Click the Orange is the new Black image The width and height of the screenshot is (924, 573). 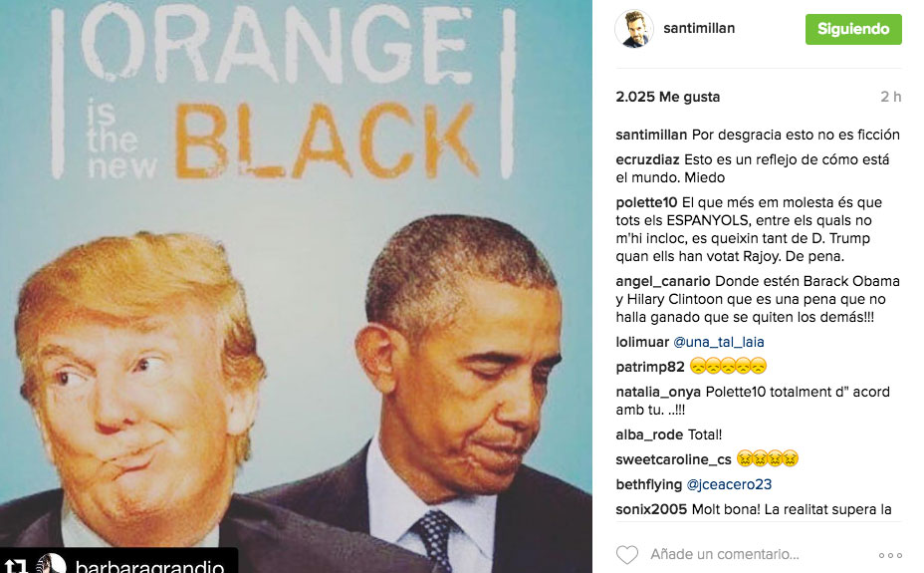coord(296,287)
